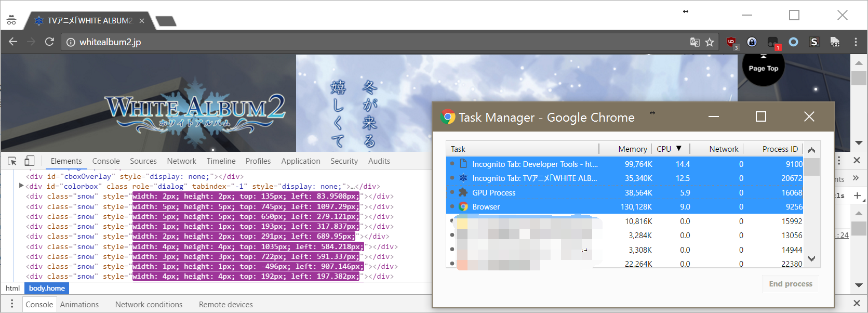868x313 pixels.
Task: Select the body.home breadcrumb
Action: pyautogui.click(x=47, y=288)
